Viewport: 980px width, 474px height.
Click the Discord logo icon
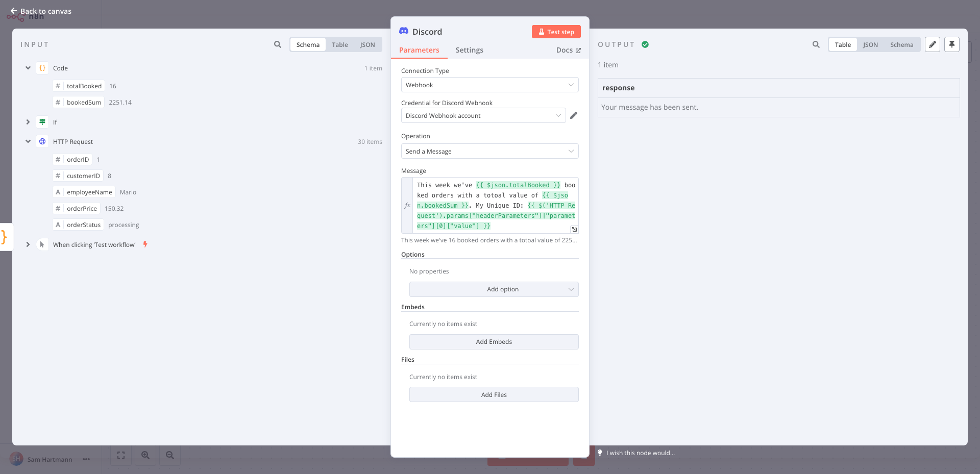pos(404,31)
